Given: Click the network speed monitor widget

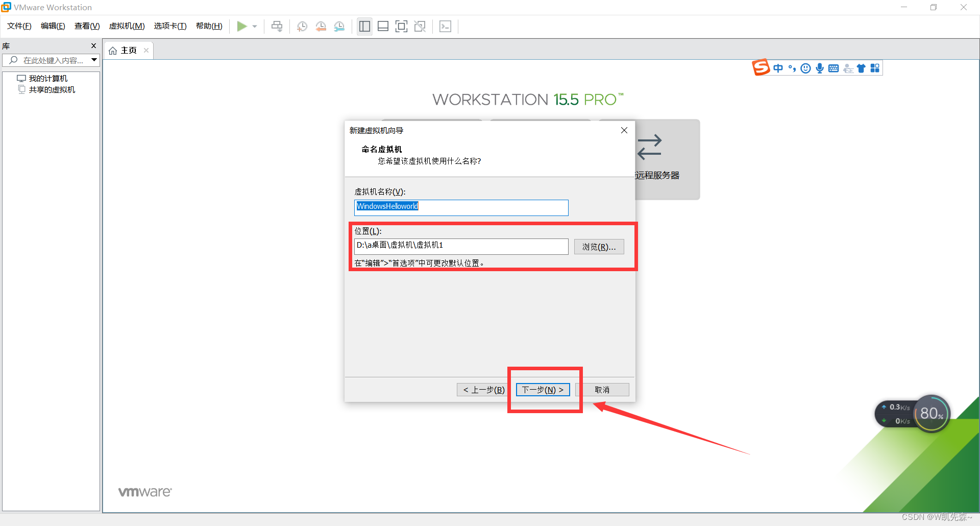Looking at the screenshot, I should point(896,414).
